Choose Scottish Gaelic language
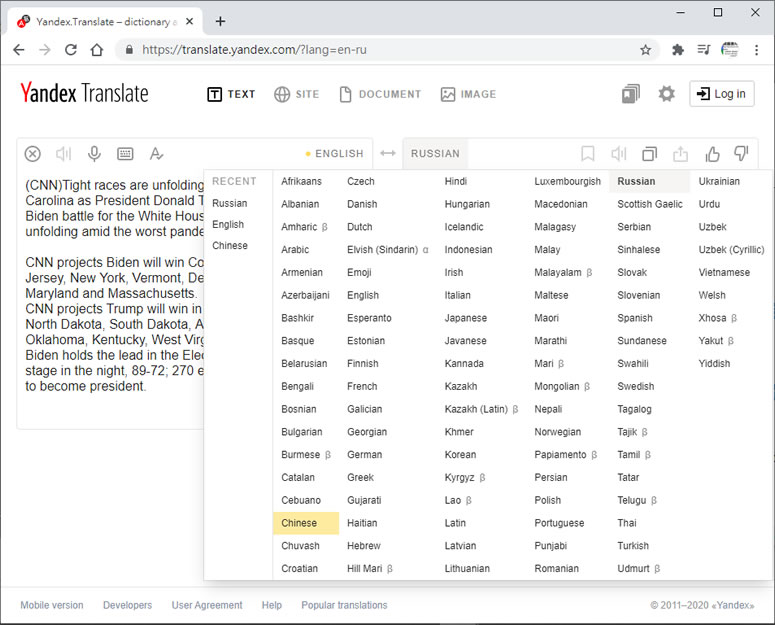This screenshot has width=775, height=625. click(x=650, y=204)
